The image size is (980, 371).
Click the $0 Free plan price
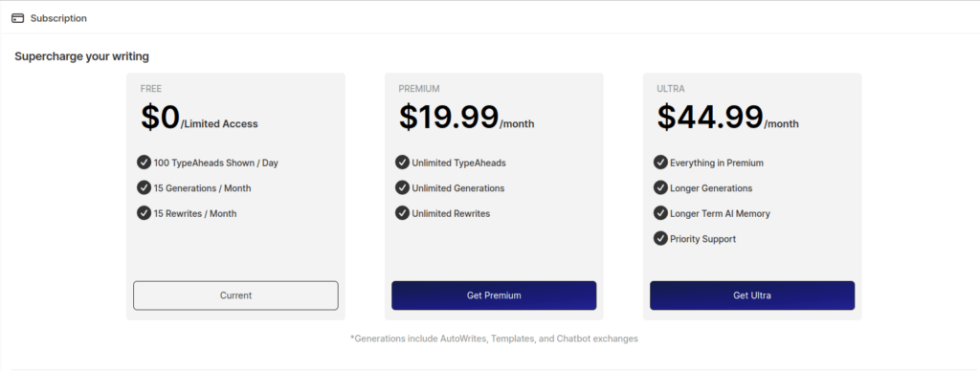coord(161,117)
